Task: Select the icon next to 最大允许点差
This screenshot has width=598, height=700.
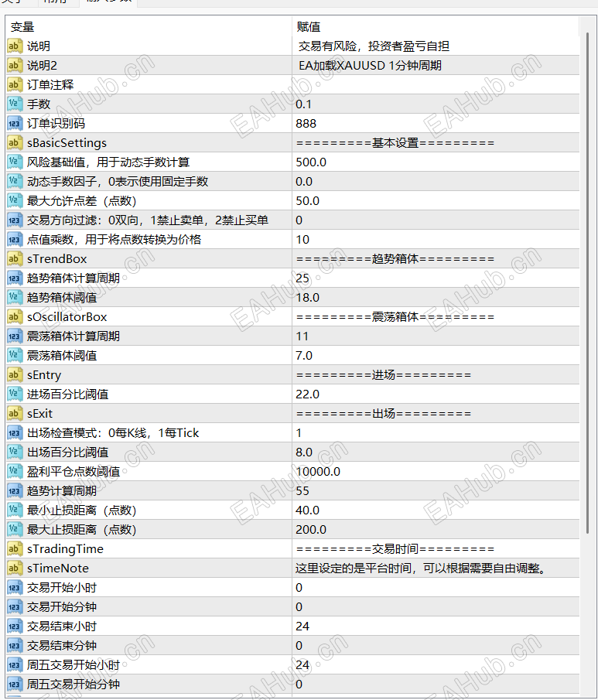Action: pyautogui.click(x=14, y=201)
